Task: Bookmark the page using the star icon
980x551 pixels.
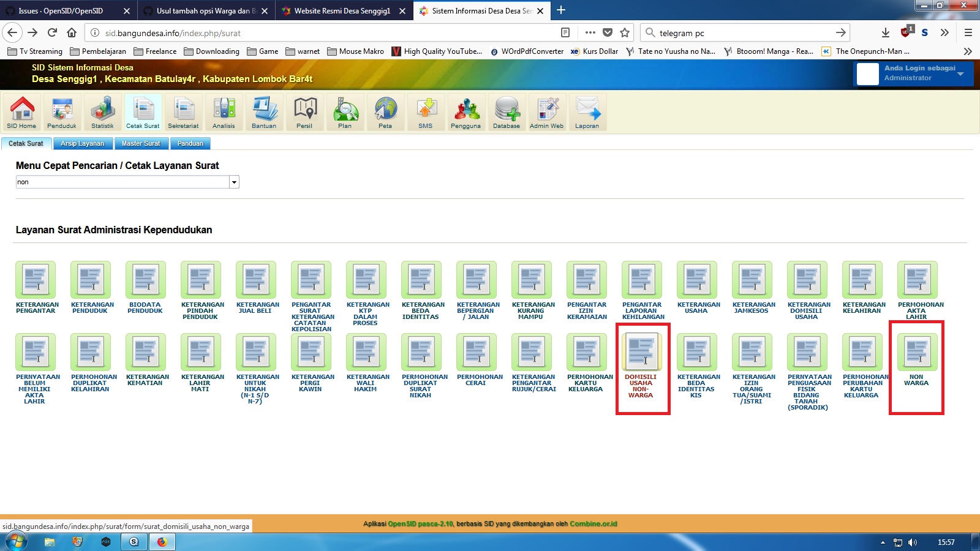Action: (624, 34)
